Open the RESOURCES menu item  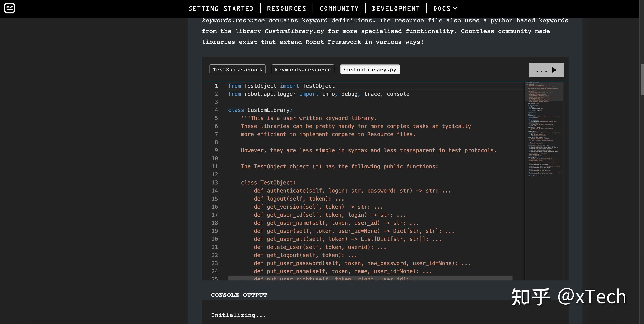(x=286, y=8)
